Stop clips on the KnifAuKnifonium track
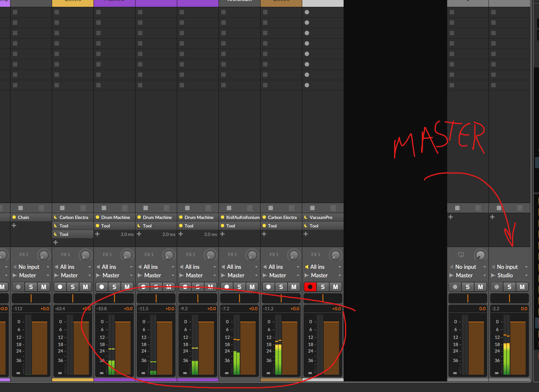This screenshot has width=539, height=392. tap(229, 208)
